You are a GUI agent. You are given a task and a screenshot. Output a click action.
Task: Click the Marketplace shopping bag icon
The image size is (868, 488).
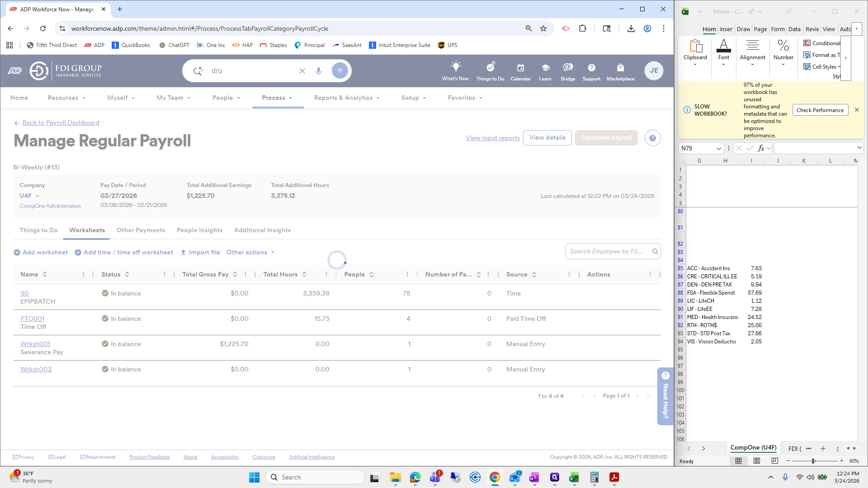(620, 68)
